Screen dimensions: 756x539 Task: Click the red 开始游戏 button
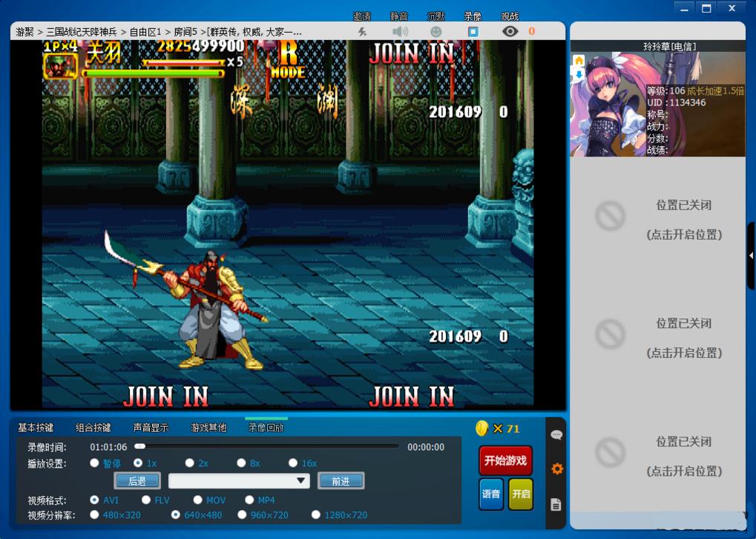(x=505, y=460)
